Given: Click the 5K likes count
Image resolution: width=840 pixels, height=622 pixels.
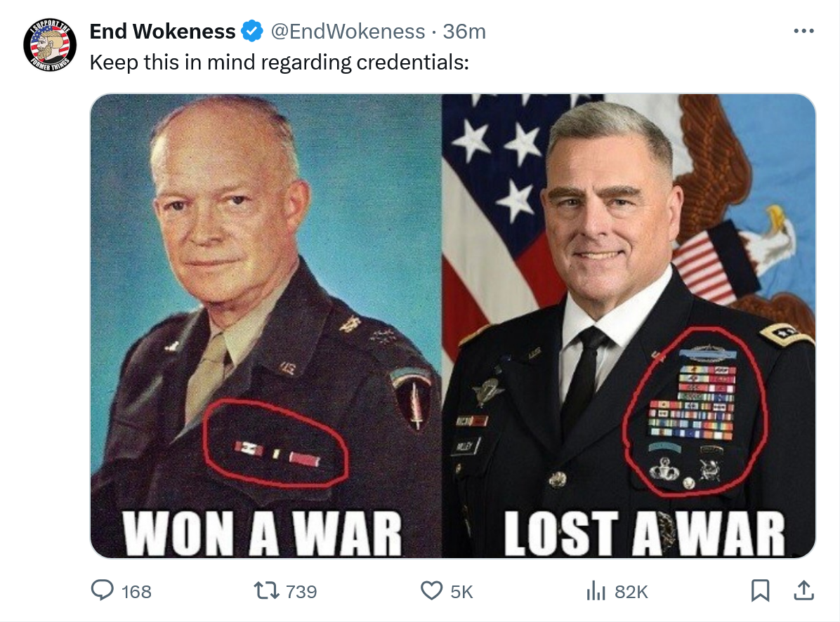Looking at the screenshot, I should tap(461, 592).
